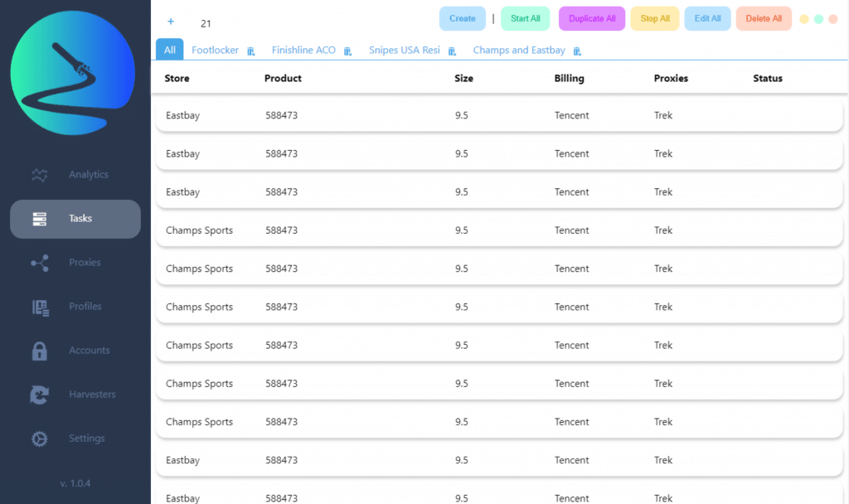
Task: Click the Billing column header
Action: [569, 79]
